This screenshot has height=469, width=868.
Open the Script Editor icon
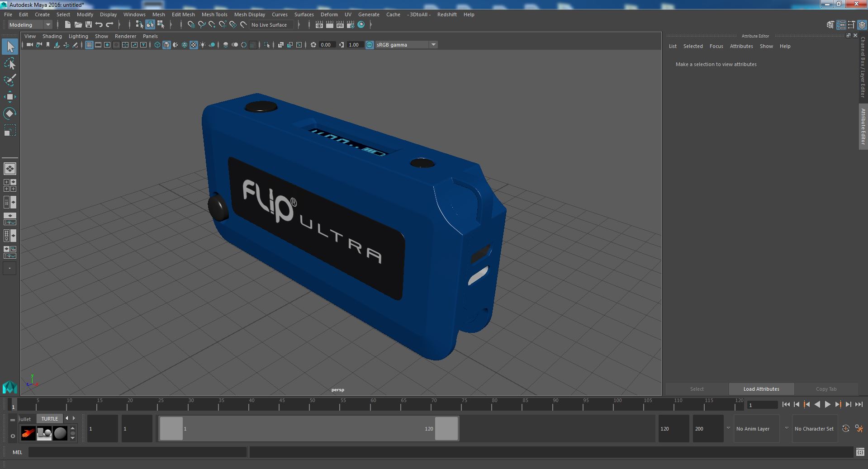[860, 452]
